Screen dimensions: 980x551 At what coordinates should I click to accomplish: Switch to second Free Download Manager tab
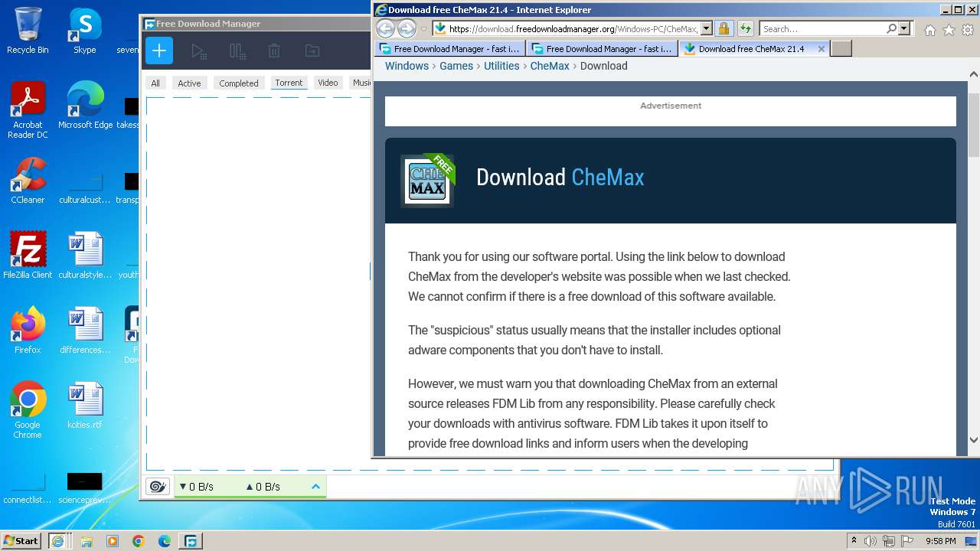click(602, 48)
